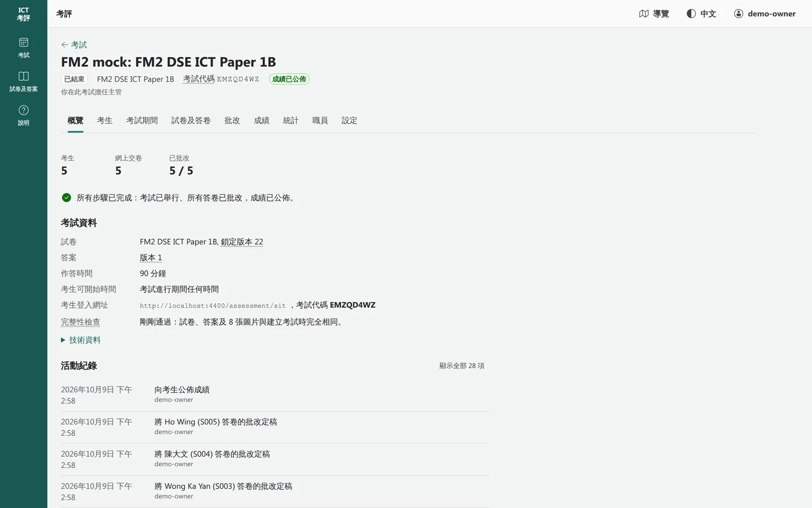Image resolution: width=812 pixels, height=508 pixels.
Task: Select the 統計 tab
Action: coord(291,120)
